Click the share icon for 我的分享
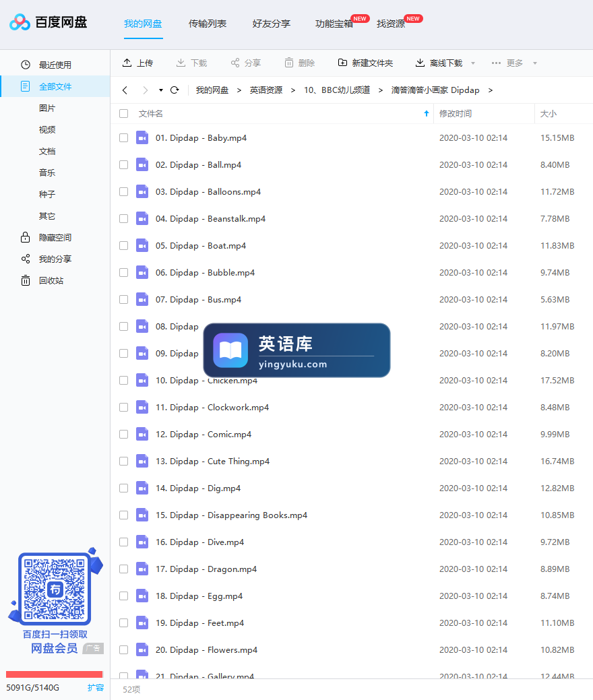The width and height of the screenshot is (593, 700). (26, 259)
